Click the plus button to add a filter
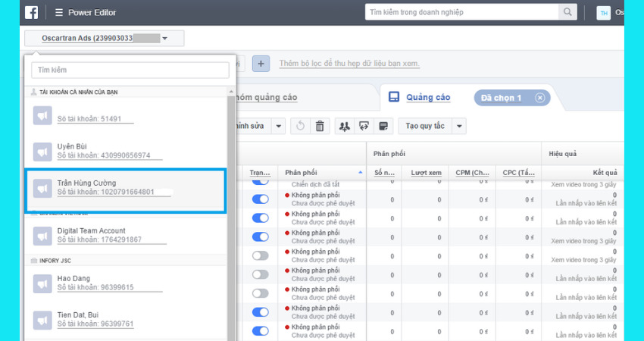 [261, 64]
